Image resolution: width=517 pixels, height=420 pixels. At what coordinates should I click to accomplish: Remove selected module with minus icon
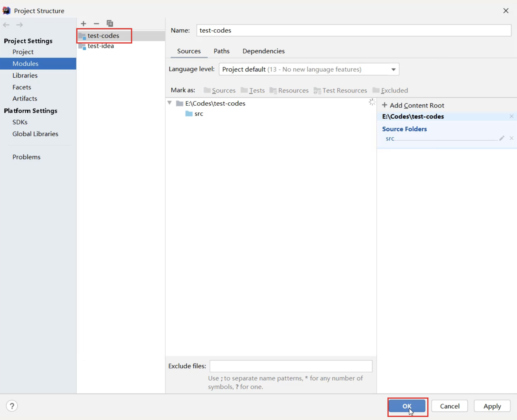(96, 24)
